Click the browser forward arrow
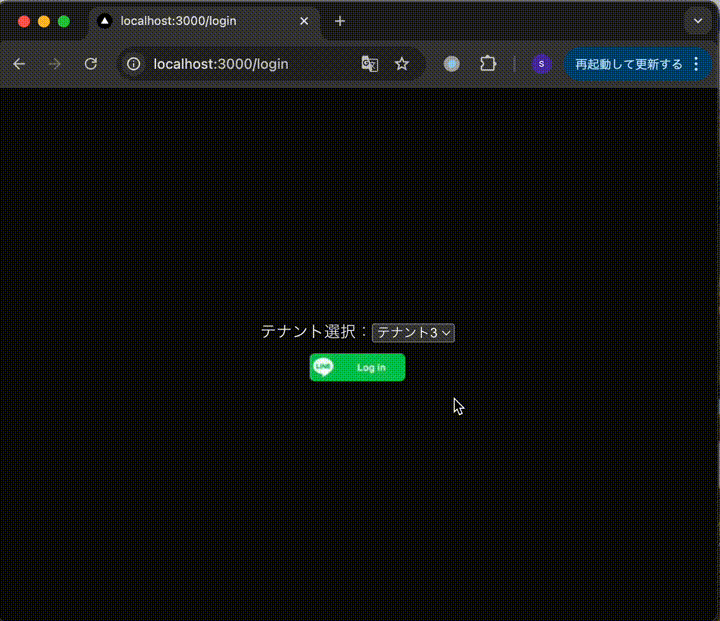The height and width of the screenshot is (621, 720). (55, 64)
